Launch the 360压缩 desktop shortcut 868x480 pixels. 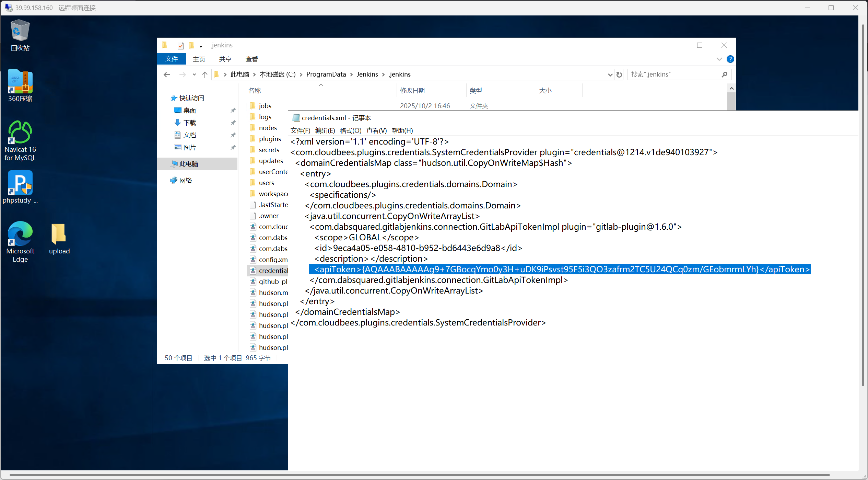[x=20, y=85]
